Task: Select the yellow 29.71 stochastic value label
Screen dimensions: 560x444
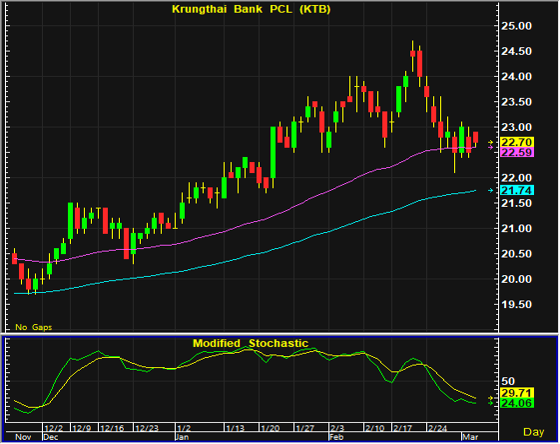Action: pos(517,393)
